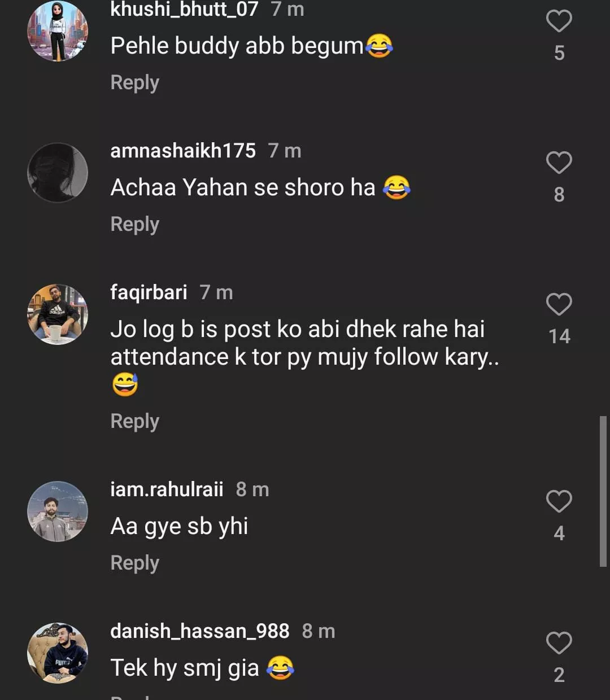This screenshot has width=610, height=700.
Task: Like danish_hassan_988's comment
Action: tap(559, 644)
